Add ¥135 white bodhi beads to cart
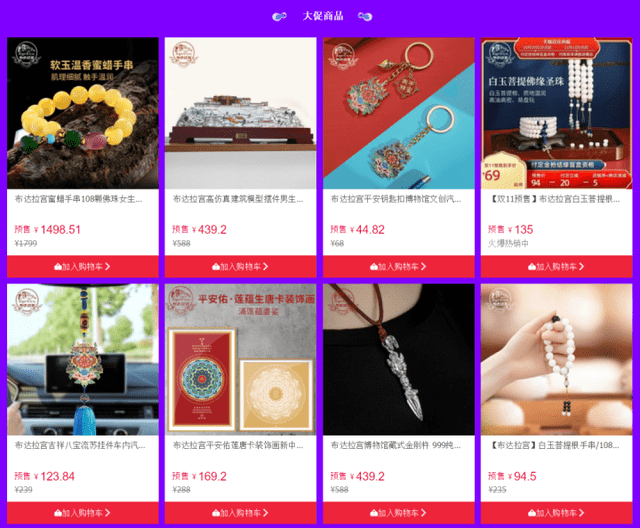The image size is (640, 528). click(x=556, y=266)
